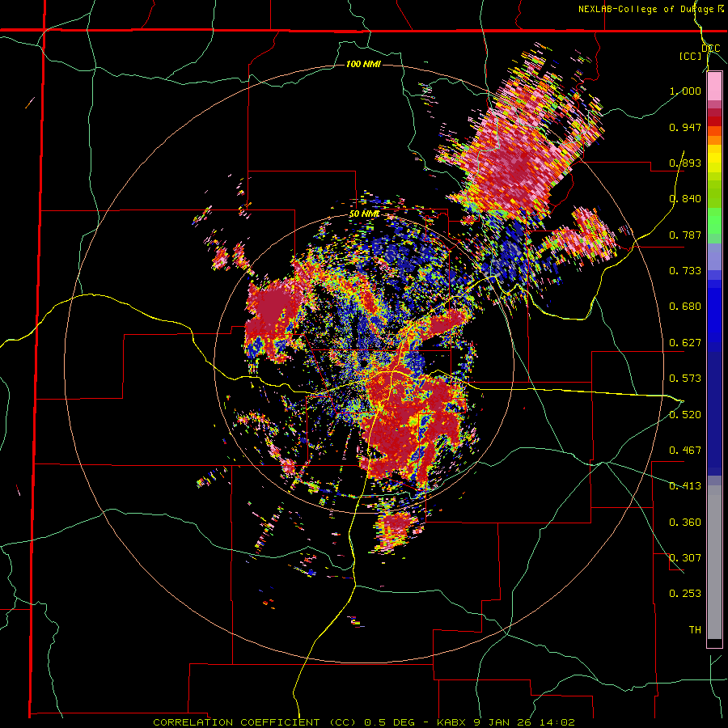Select the 0.733 color scale value

click(x=685, y=271)
